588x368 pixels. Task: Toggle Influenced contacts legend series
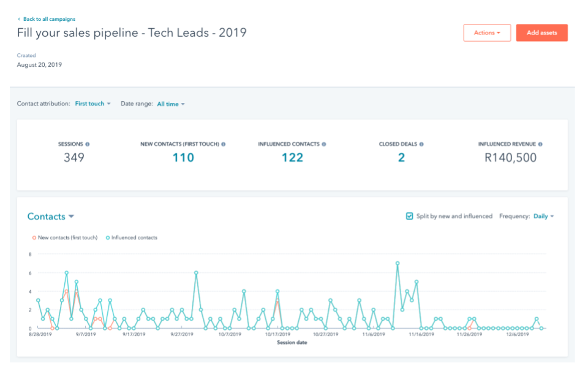132,238
